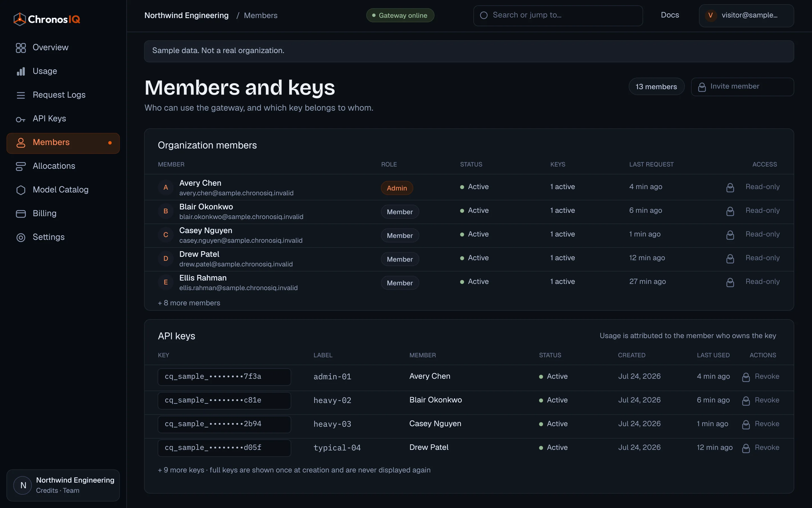
Task: Open the Northwind Engineering organization switcher
Action: [x=63, y=485]
